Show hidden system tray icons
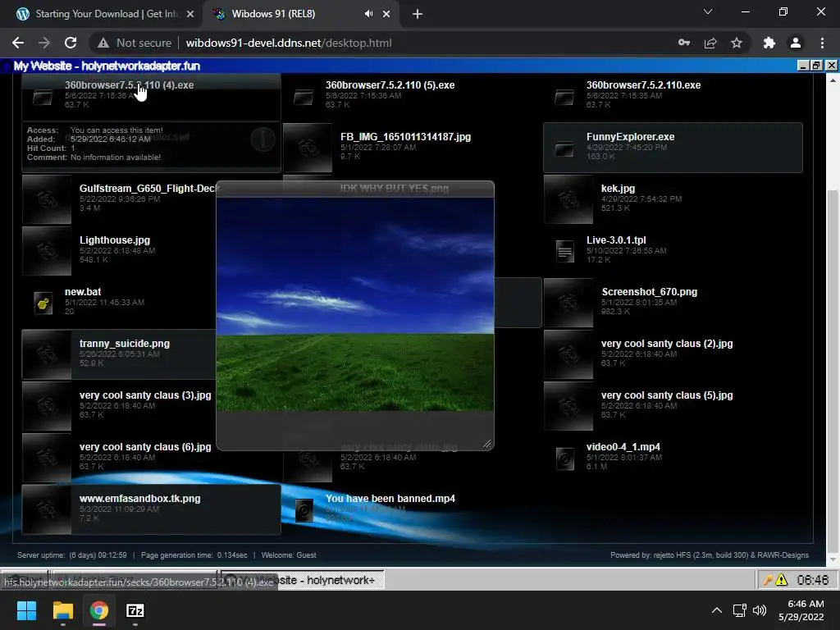The width and height of the screenshot is (840, 630). (716, 610)
